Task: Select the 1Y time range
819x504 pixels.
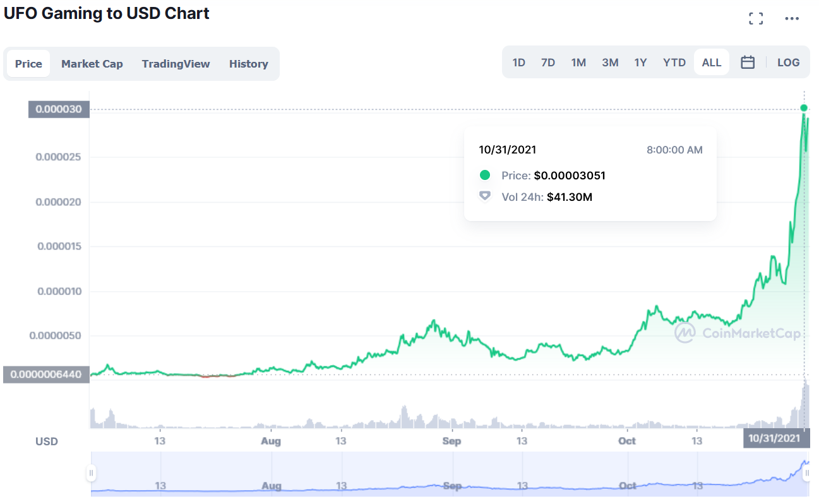Action: click(x=641, y=63)
